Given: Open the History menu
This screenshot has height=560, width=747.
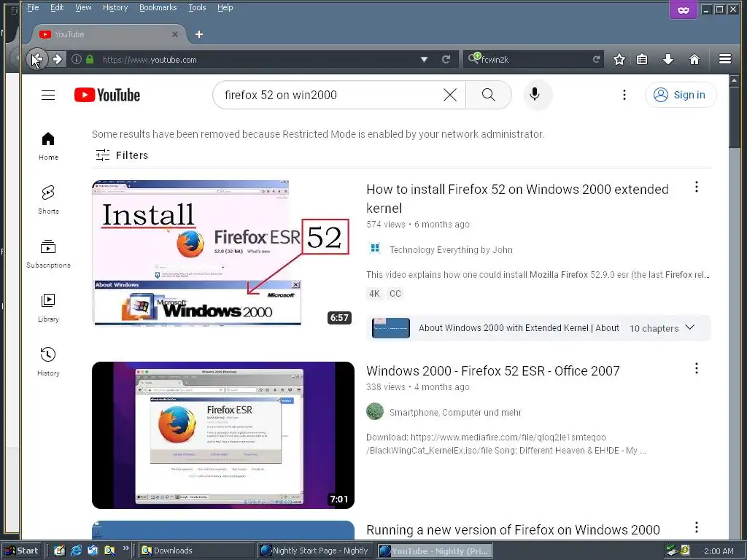Looking at the screenshot, I should [x=115, y=7].
